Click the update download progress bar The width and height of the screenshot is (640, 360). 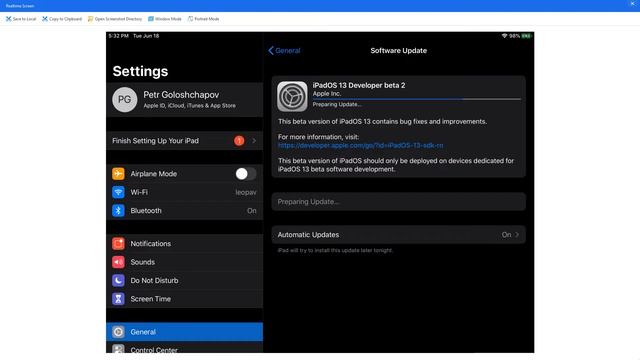pyautogui.click(x=417, y=99)
